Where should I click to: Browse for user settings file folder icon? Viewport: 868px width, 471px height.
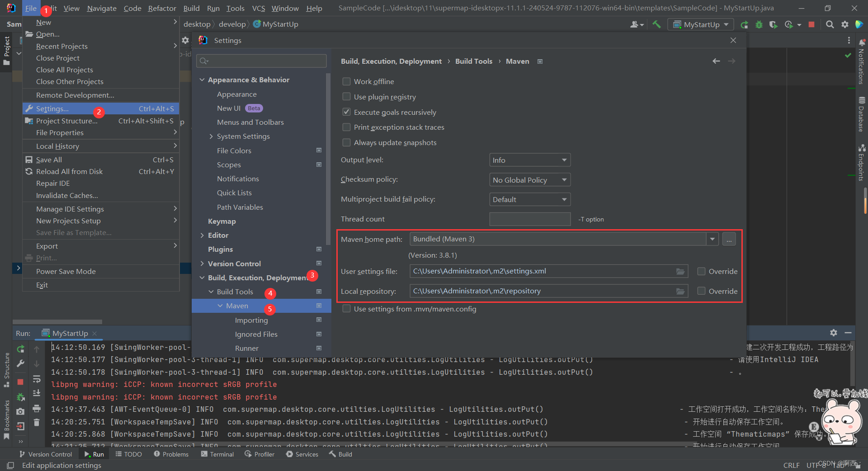680,271
